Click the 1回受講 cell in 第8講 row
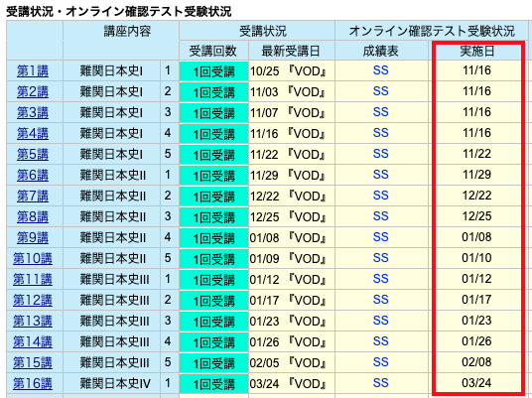Viewport: 532px width, 398px height. coord(214,216)
